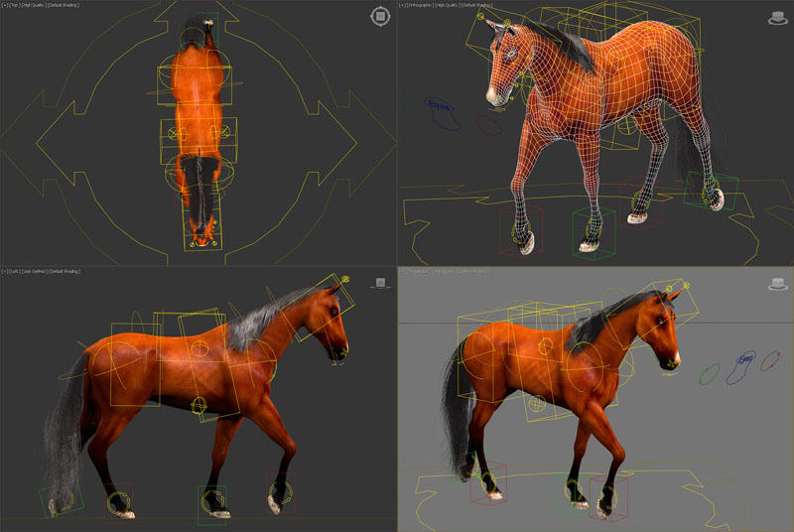Select the green facial control curve in Perspective view

click(711, 373)
